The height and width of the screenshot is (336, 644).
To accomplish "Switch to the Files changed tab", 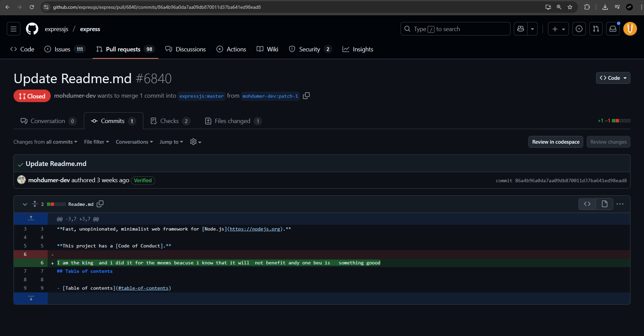I will tap(233, 121).
